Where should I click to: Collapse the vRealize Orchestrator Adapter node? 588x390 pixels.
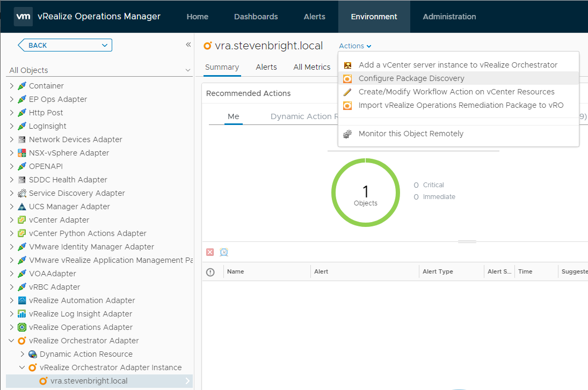(12, 341)
